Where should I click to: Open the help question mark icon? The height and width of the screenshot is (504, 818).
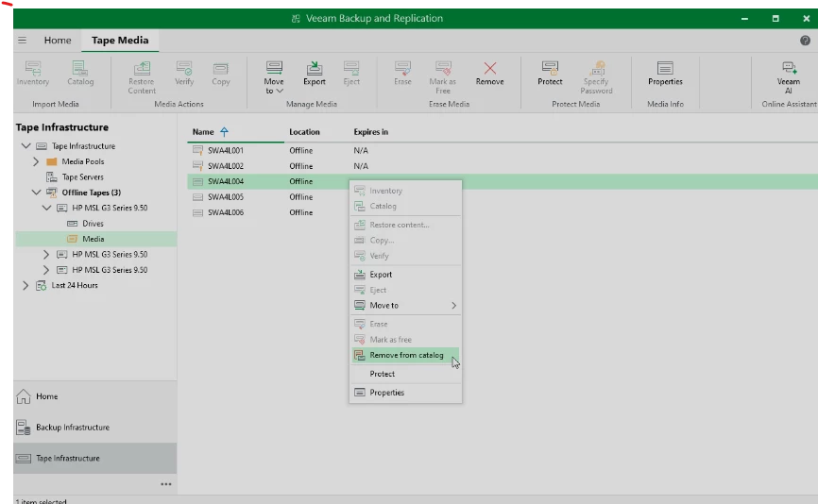(805, 41)
